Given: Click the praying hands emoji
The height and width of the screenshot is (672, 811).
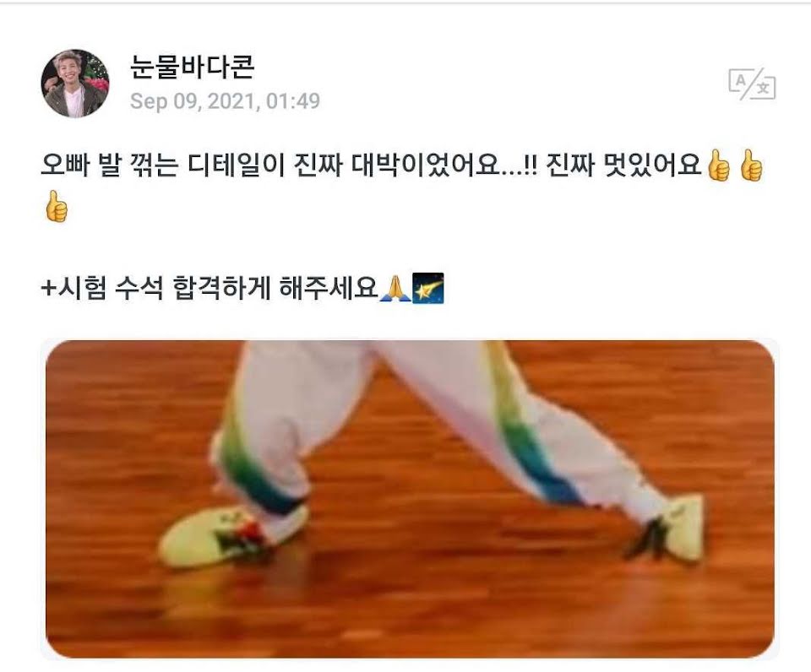Looking at the screenshot, I should tap(395, 289).
